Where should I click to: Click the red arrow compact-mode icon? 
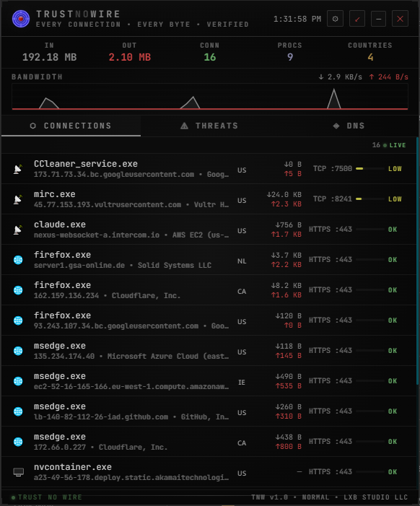click(357, 19)
